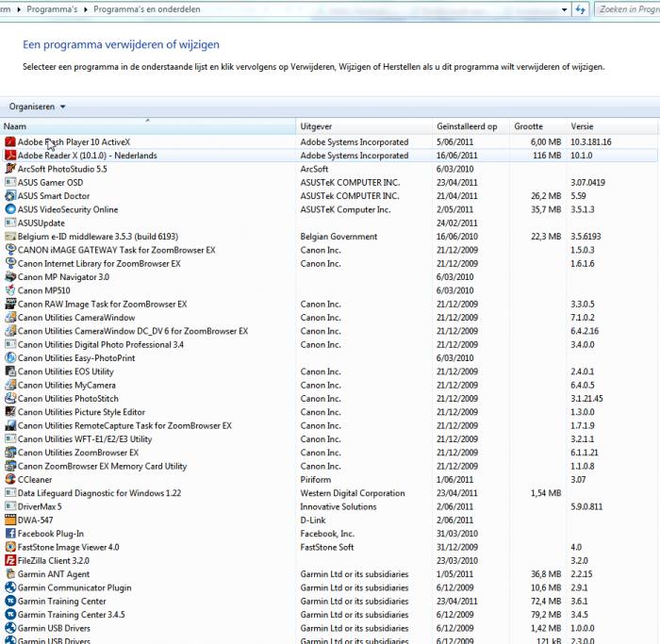Click the 3.1.21.45 version cell
Viewport: 660px width, 644px height.
pyautogui.click(x=586, y=398)
